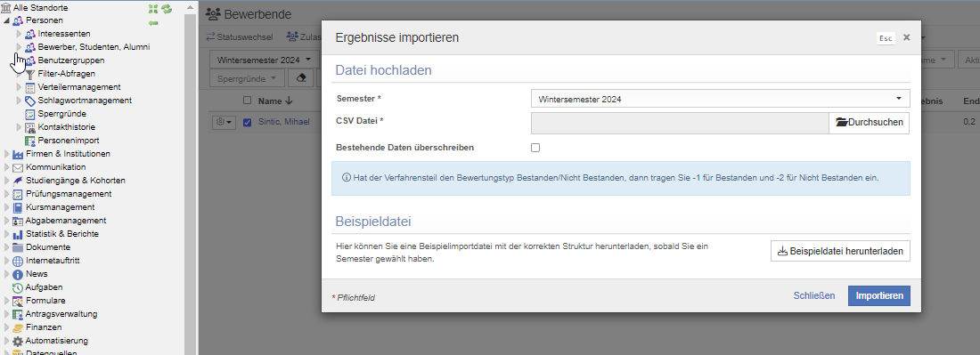980x355 pixels.
Task: Click the Verteilermanagement list icon
Action: click(30, 87)
